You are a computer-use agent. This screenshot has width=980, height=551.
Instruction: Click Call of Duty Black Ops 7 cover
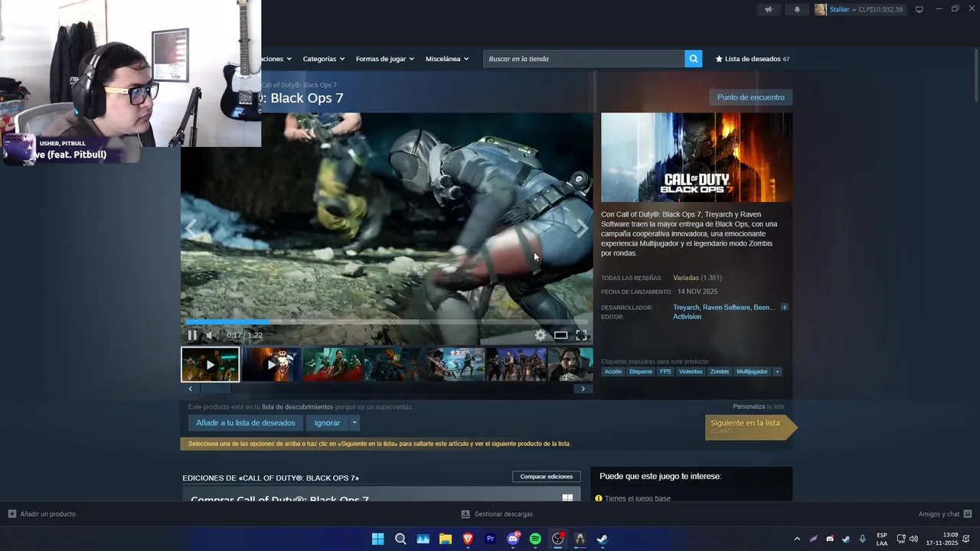[x=697, y=158]
